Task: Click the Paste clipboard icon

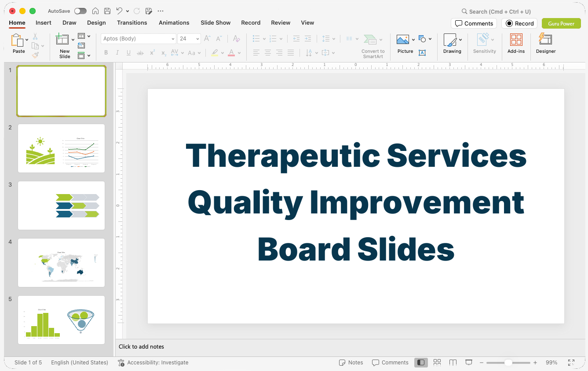Action: pyautogui.click(x=18, y=40)
